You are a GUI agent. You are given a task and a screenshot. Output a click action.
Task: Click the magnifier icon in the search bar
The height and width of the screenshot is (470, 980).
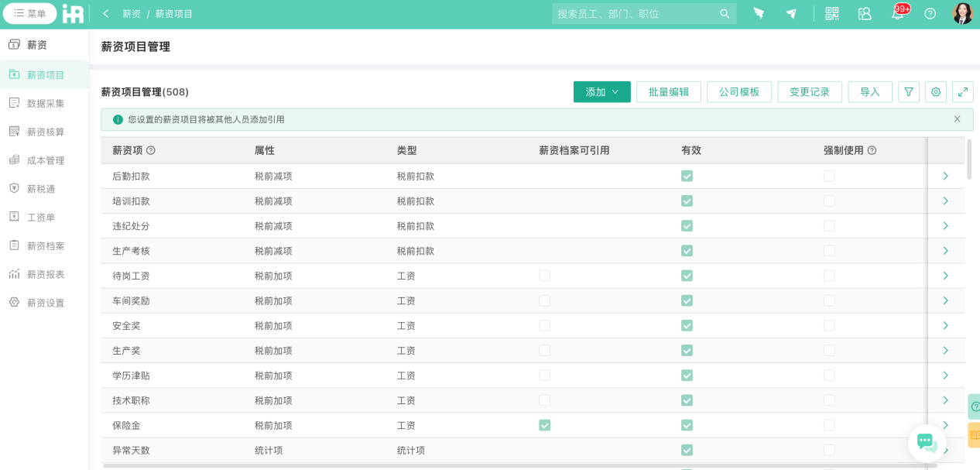[x=725, y=13]
